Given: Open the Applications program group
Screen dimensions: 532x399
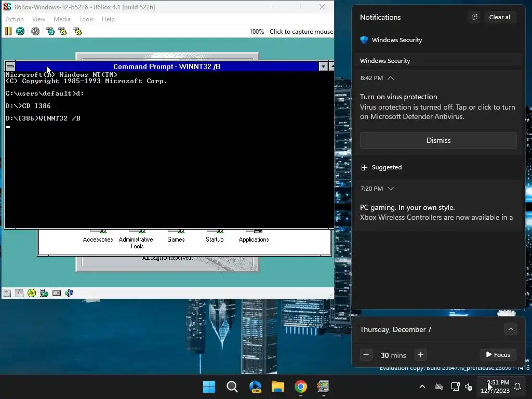Looking at the screenshot, I should tap(254, 236).
